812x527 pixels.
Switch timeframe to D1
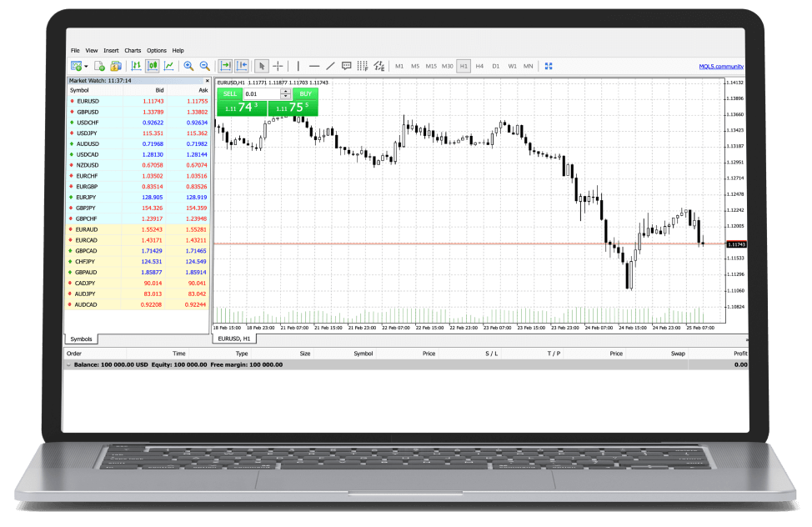click(496, 67)
